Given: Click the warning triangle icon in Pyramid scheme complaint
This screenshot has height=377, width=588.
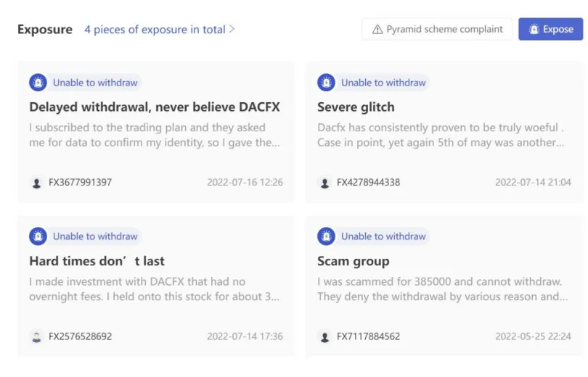Looking at the screenshot, I should tap(377, 29).
